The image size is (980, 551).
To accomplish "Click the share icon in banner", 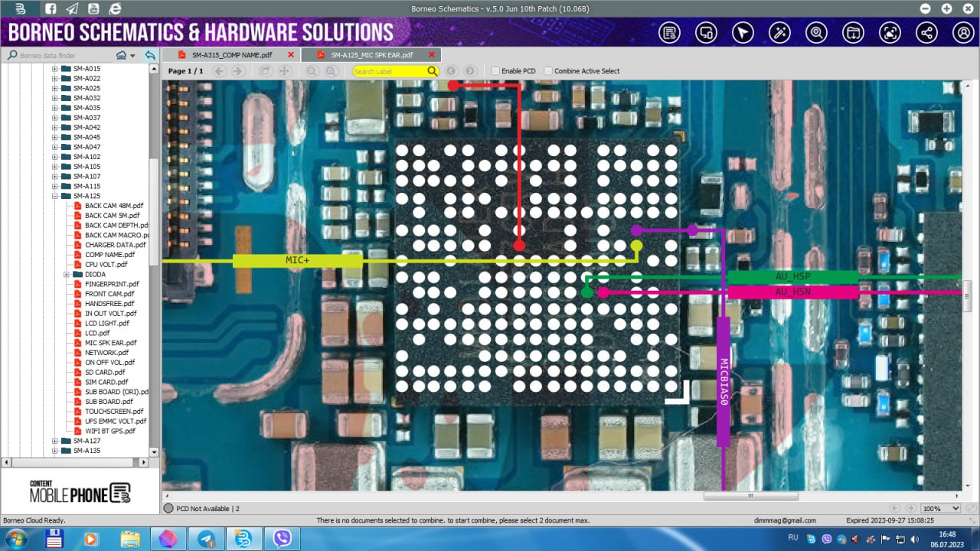I will point(926,33).
